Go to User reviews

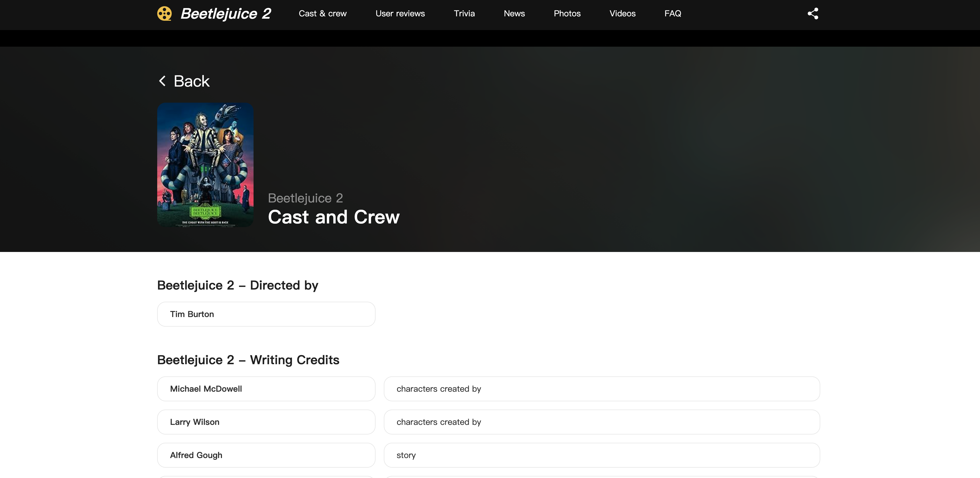(x=400, y=14)
